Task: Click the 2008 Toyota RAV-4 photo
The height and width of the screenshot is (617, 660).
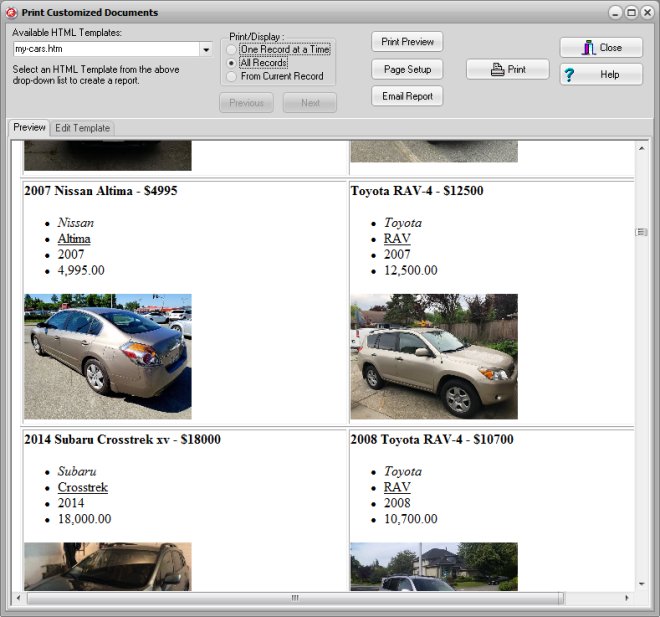Action: [434, 566]
